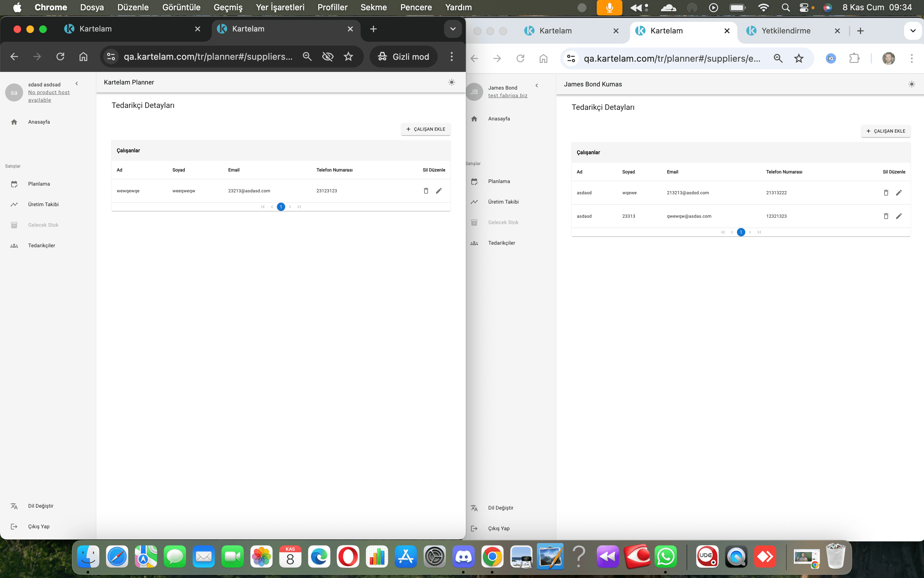Toggle third-party cookie eye icon in incognito toolbar

pyautogui.click(x=328, y=57)
